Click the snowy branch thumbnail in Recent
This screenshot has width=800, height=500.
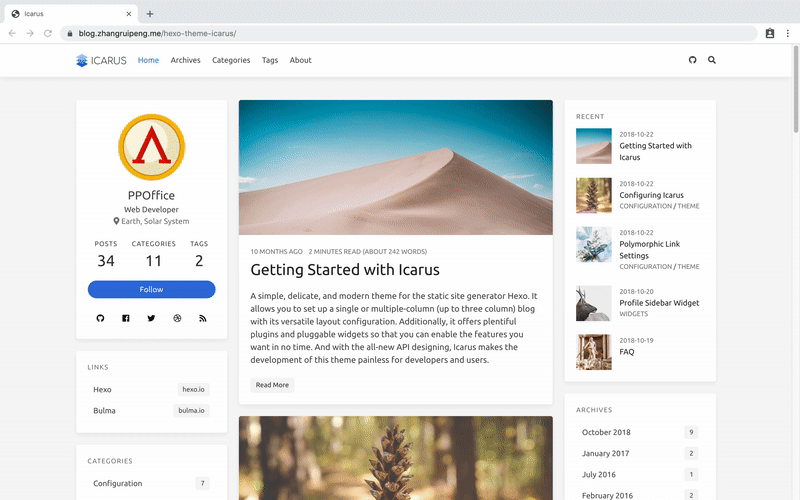tap(594, 244)
